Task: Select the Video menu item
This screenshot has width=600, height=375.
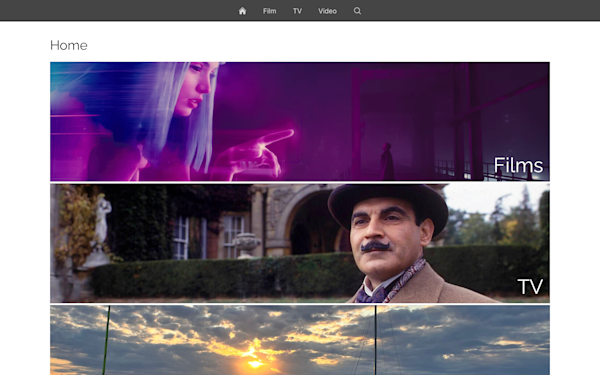Action: point(327,11)
